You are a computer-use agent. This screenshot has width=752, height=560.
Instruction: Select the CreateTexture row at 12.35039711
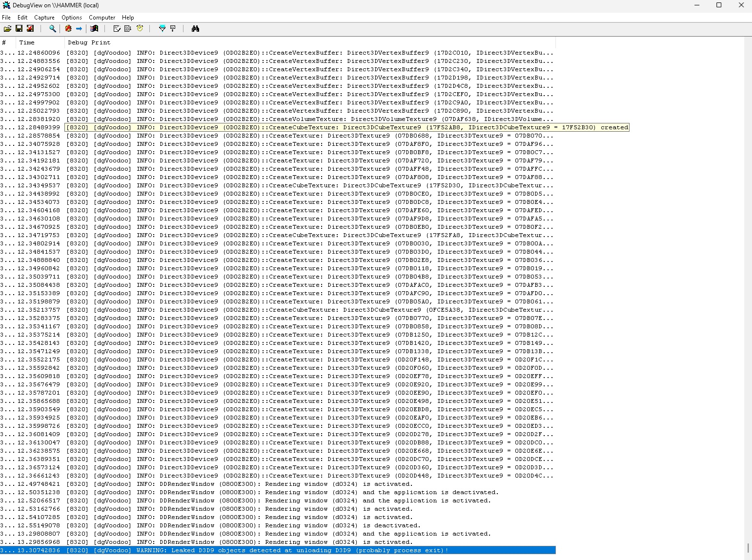click(278, 277)
